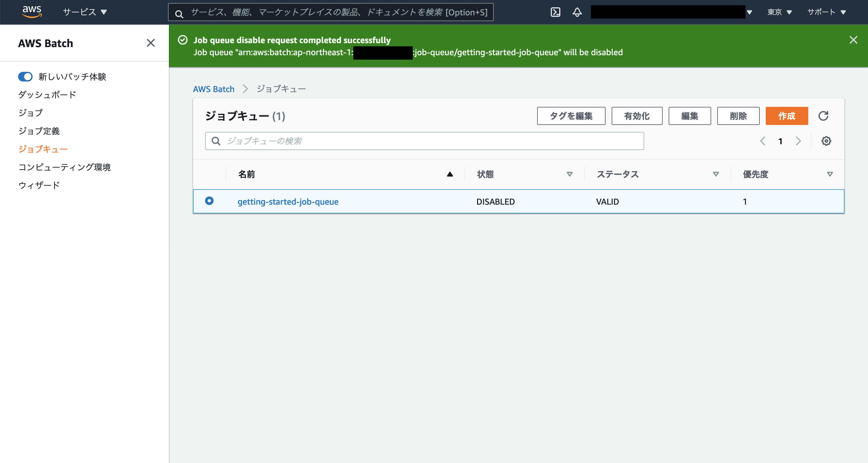Screen dimensions: 868x463
Task: Open the サポート support dropdown
Action: pyautogui.click(x=827, y=12)
